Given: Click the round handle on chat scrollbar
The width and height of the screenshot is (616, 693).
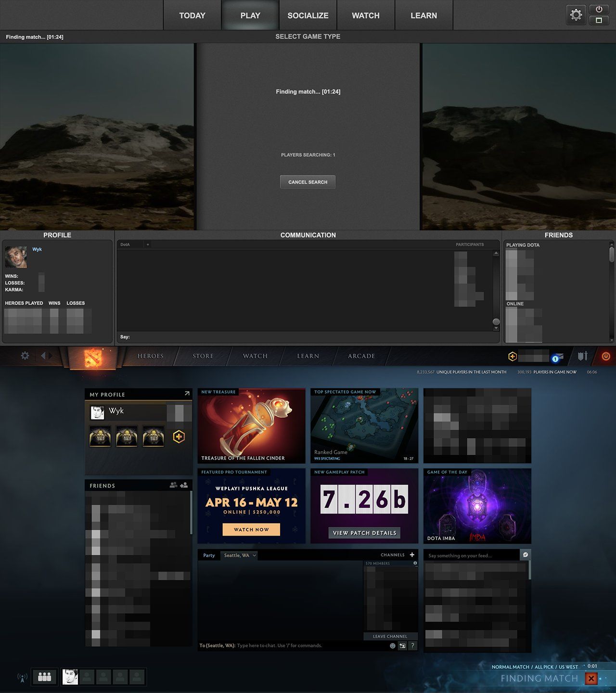Looking at the screenshot, I should coord(496,321).
